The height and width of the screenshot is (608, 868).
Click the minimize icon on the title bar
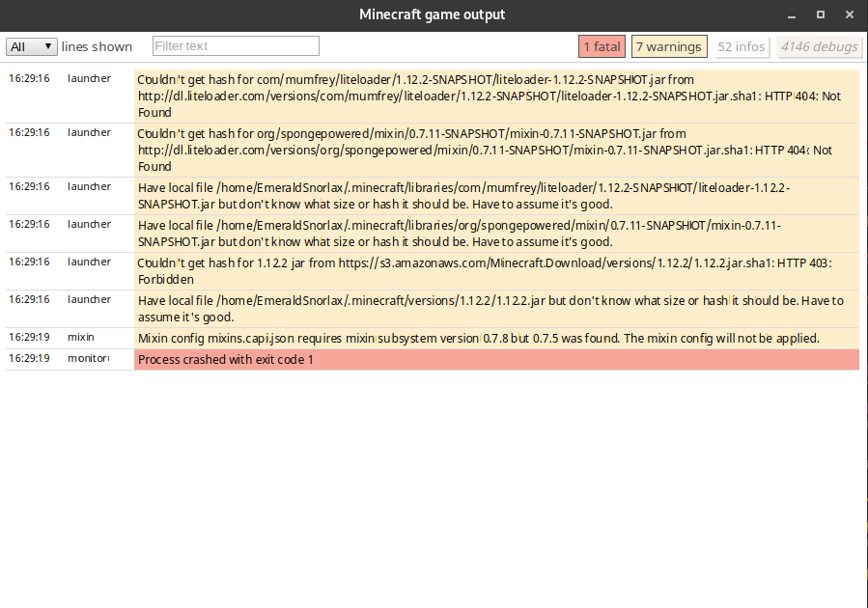[x=791, y=14]
